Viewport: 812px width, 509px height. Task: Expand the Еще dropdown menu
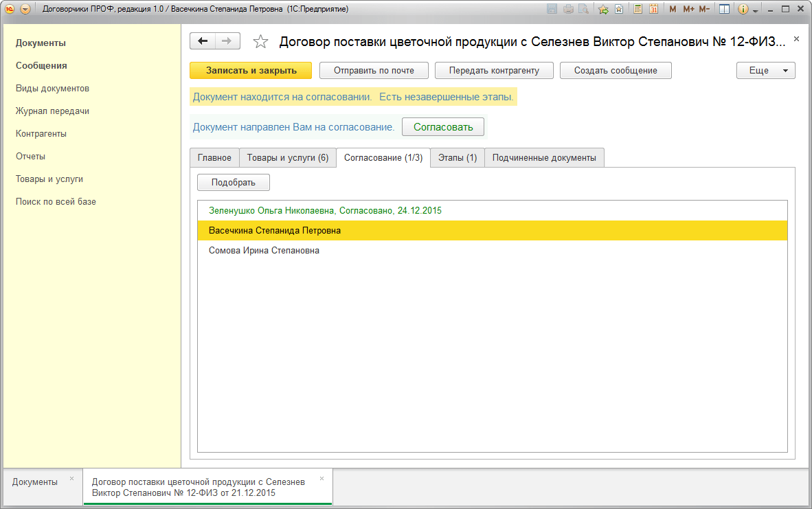pos(765,71)
